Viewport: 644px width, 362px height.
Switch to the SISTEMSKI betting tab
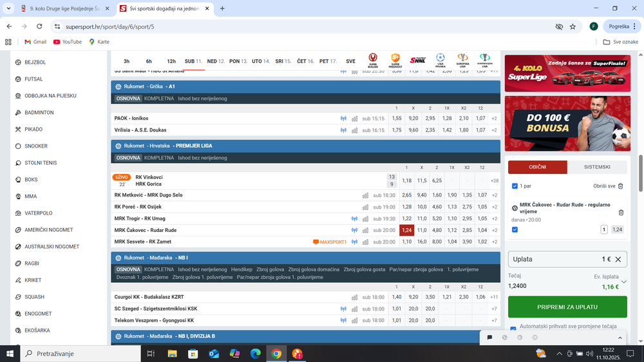click(596, 167)
